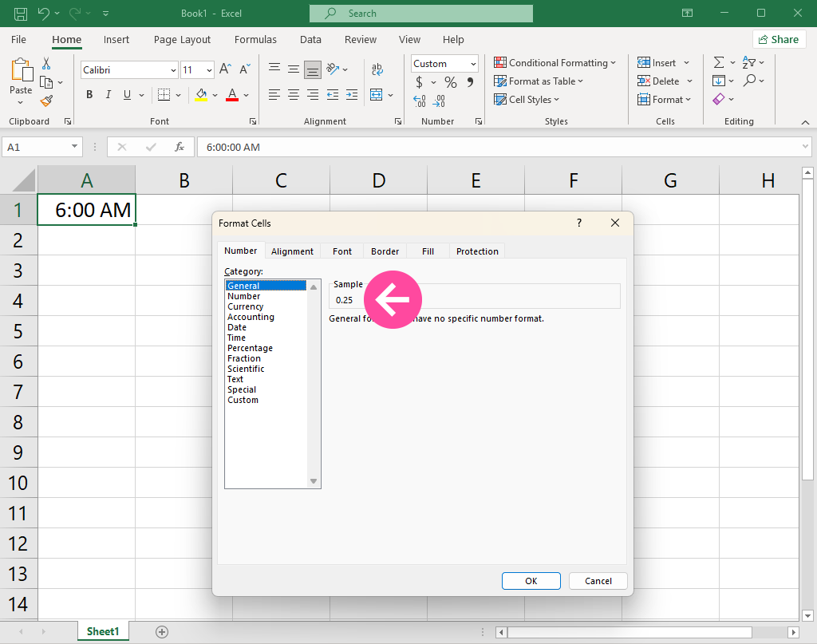Click Decrease Indent icon

pos(333,95)
